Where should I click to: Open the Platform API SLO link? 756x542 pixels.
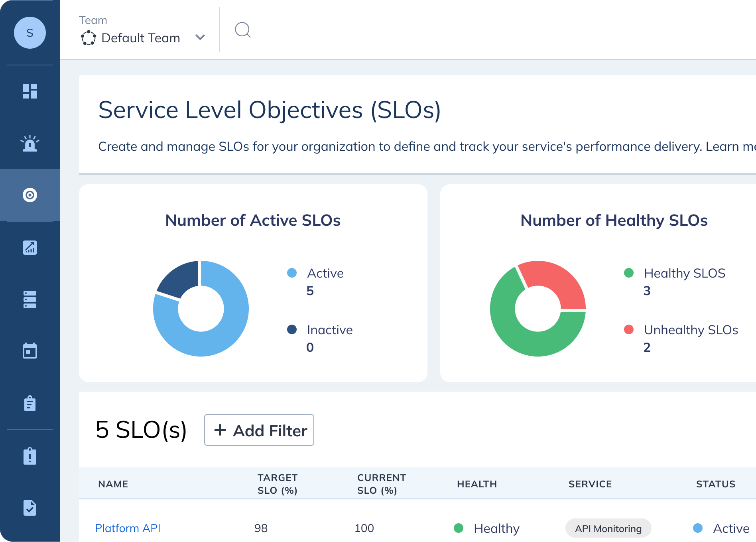128,528
